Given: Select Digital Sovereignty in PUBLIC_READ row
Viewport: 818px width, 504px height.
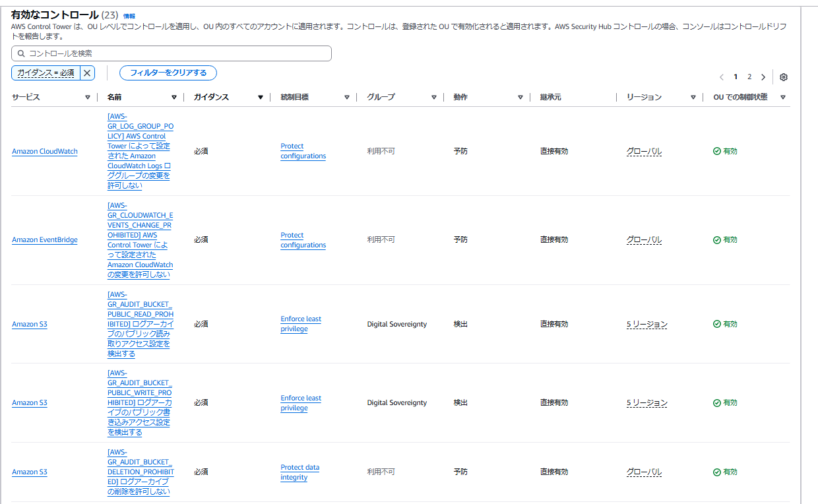Looking at the screenshot, I should tap(397, 324).
